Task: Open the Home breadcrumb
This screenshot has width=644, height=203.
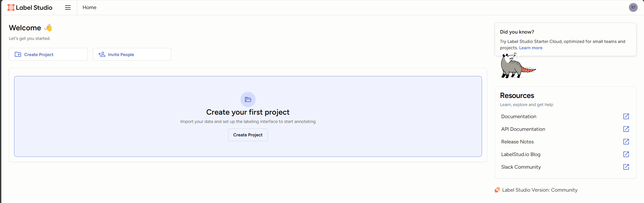Action: coord(89,8)
